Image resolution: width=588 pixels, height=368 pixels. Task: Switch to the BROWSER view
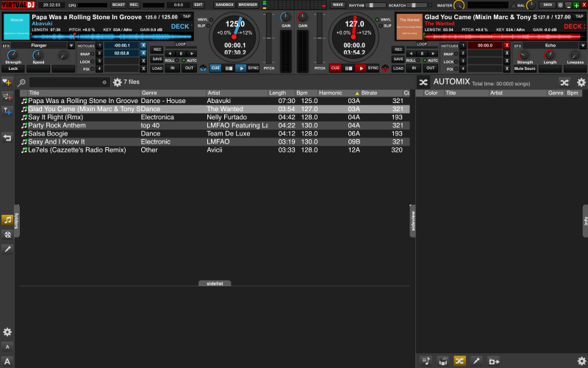248,5
